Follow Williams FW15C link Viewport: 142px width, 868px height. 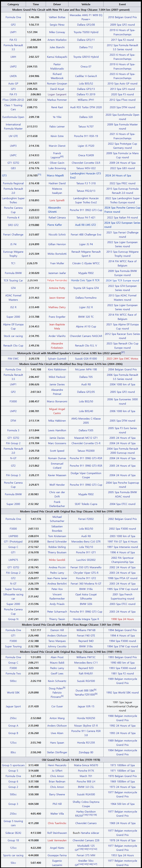[x=86, y=657]
